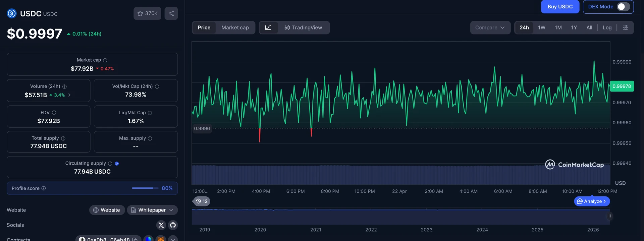
Task: Open Volume (24h) info icon
Action: pyautogui.click(x=64, y=86)
